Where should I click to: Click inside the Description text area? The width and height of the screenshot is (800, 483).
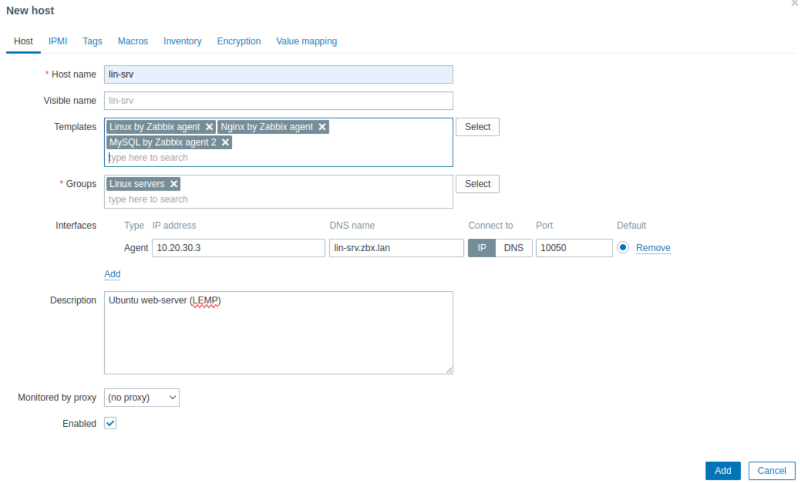pyautogui.click(x=279, y=333)
